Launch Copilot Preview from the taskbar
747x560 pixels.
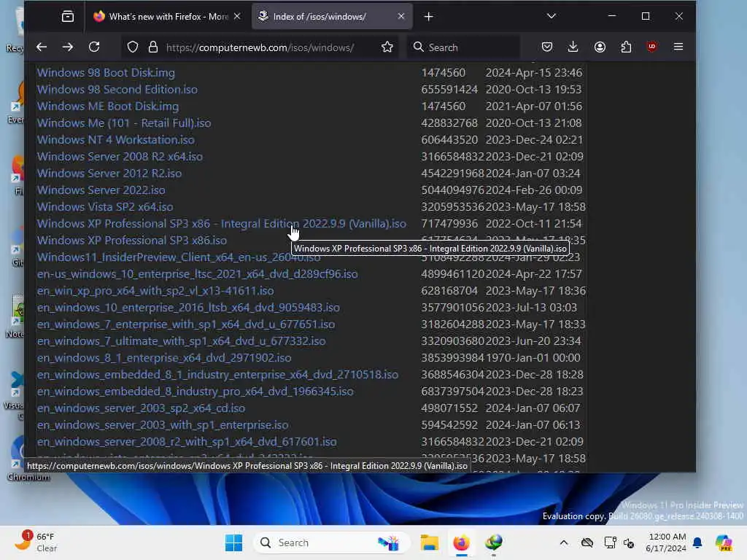(x=724, y=542)
